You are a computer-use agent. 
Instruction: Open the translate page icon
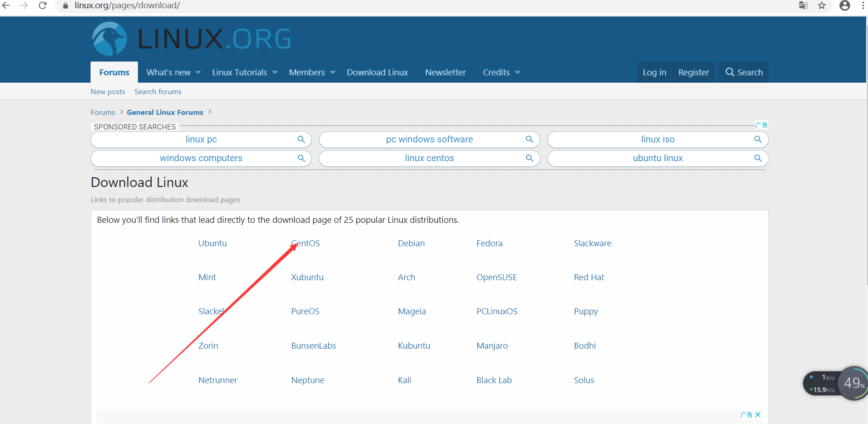pyautogui.click(x=803, y=6)
